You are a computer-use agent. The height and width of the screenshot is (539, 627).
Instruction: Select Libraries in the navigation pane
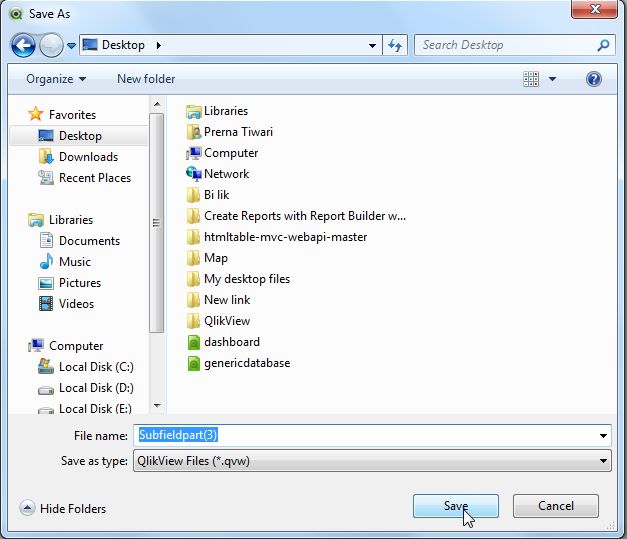coord(61,220)
